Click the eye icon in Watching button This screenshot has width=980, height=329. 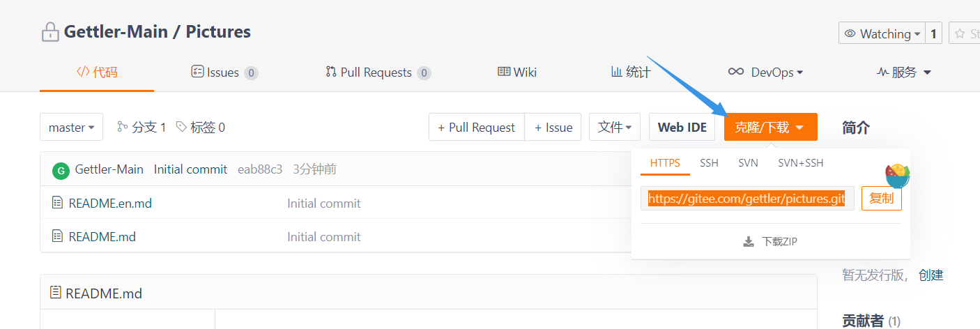[x=850, y=33]
